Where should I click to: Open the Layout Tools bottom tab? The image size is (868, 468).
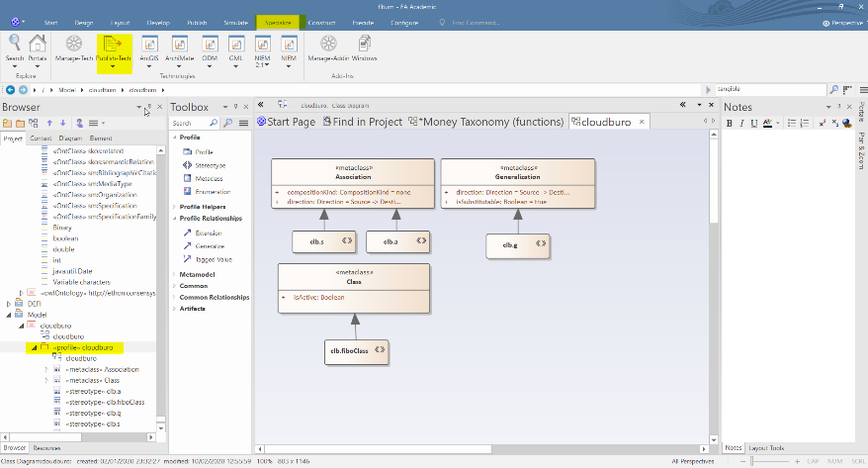click(766, 448)
